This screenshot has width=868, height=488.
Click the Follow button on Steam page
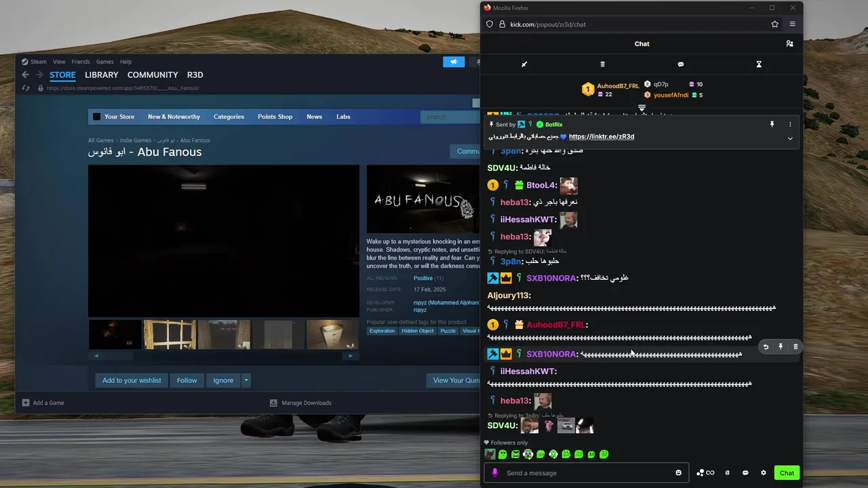click(187, 380)
